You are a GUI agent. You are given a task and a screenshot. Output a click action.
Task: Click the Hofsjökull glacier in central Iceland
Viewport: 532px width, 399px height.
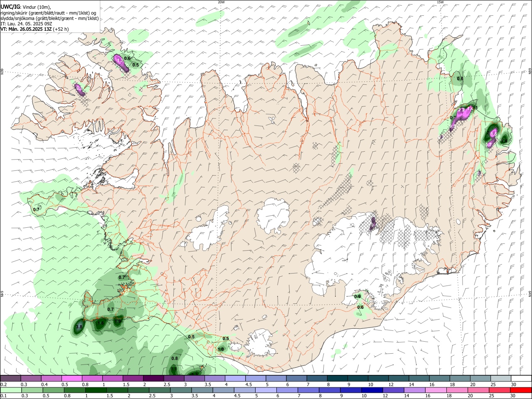pyautogui.click(x=273, y=216)
